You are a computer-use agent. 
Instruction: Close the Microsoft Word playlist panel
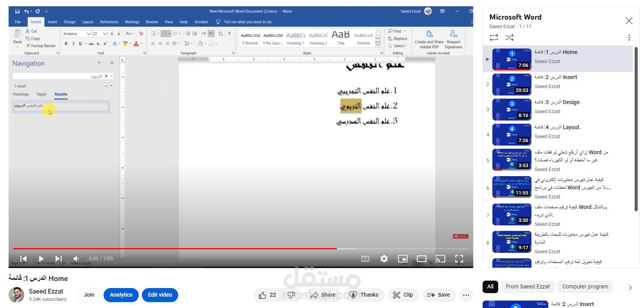[629, 21]
